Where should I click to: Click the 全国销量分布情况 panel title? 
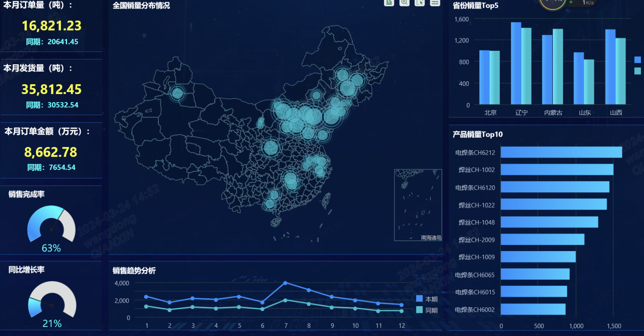tap(141, 5)
